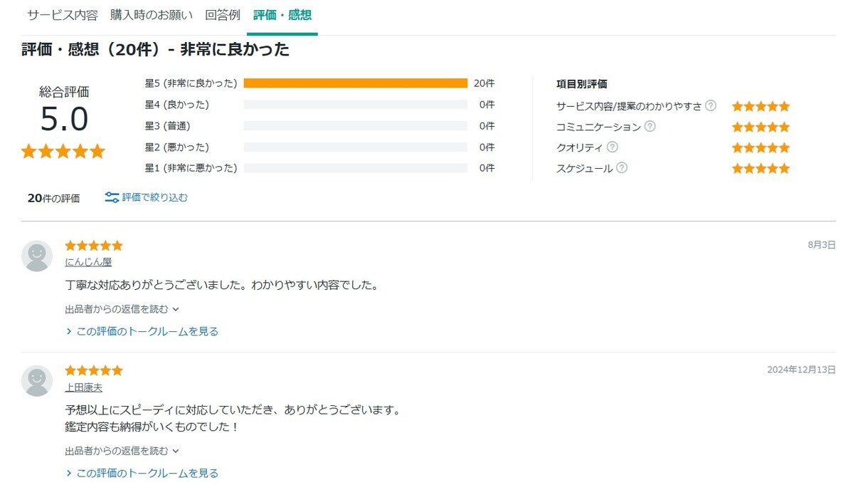Image resolution: width=868 pixels, height=485 pixels.
Task: Click review text 鑑定内容も納得がいくものでした
Action: [152, 427]
